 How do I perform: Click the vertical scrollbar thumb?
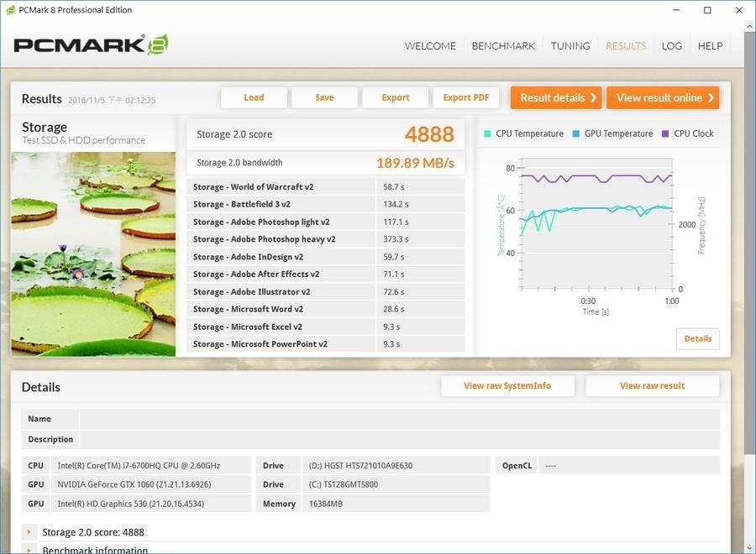[750, 241]
